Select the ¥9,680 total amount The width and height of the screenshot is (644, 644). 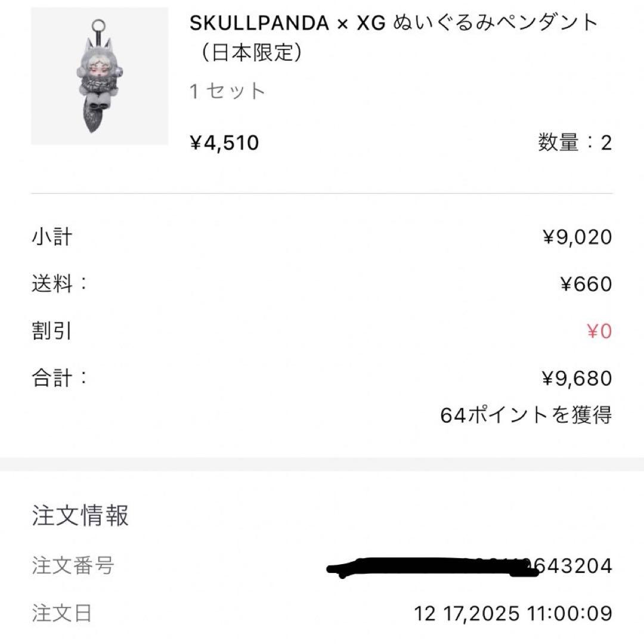tap(576, 378)
